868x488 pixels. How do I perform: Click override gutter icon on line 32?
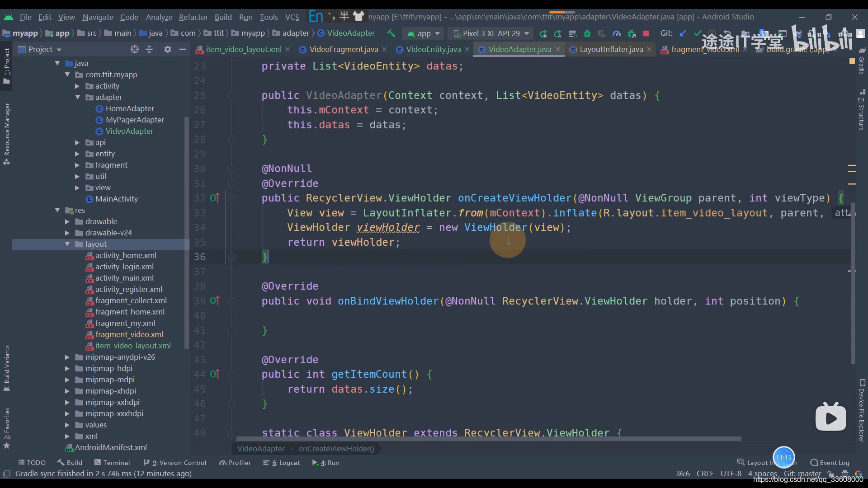(215, 198)
